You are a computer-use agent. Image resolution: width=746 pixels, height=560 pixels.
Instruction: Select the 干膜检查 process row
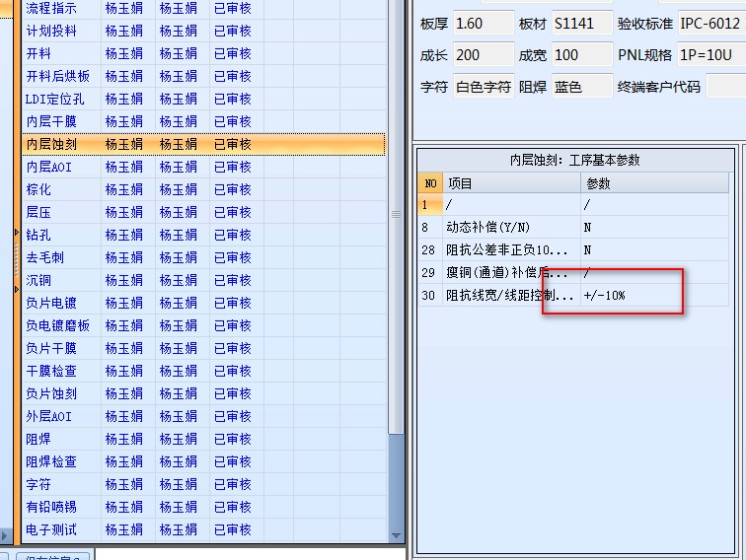203,371
